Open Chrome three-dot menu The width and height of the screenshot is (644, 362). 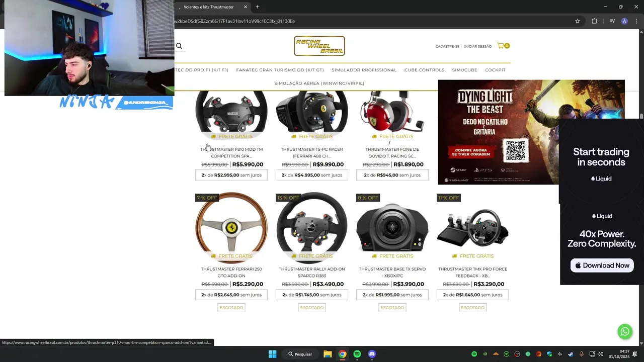[637, 21]
